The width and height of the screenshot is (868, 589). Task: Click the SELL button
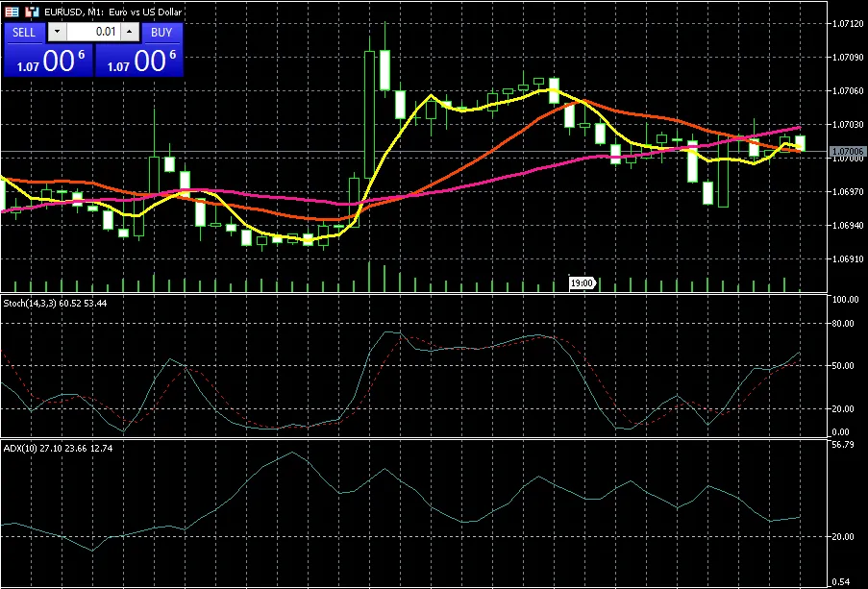(24, 32)
